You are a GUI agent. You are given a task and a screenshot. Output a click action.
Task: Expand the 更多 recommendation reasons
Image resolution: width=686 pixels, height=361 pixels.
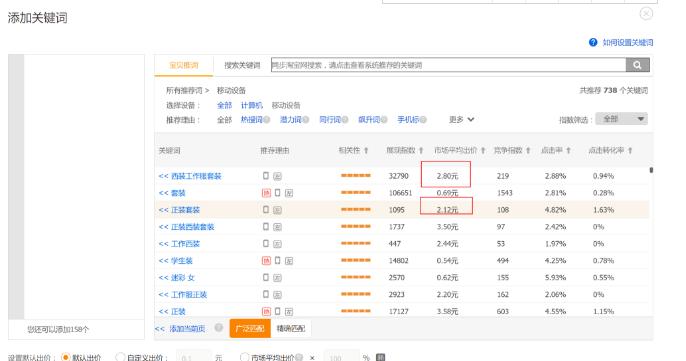462,119
